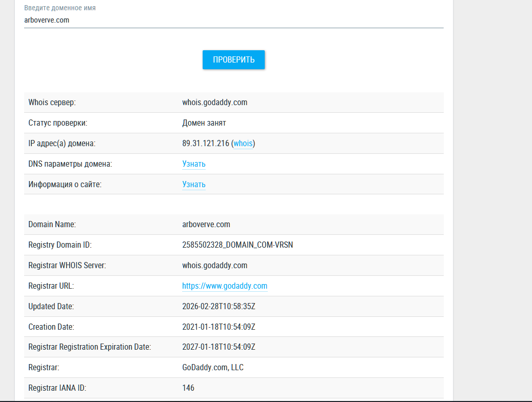This screenshot has width=532, height=402.
Task: Click the Registrar WHOIS Server row value
Action: click(215, 265)
